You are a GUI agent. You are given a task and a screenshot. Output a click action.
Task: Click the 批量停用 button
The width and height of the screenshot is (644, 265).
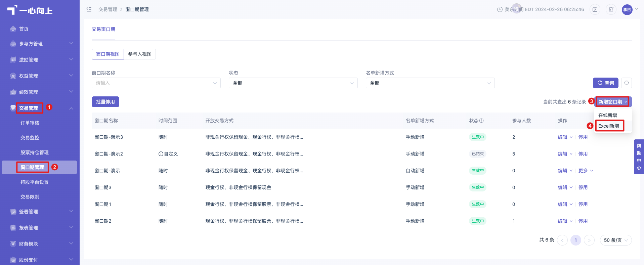(105, 102)
